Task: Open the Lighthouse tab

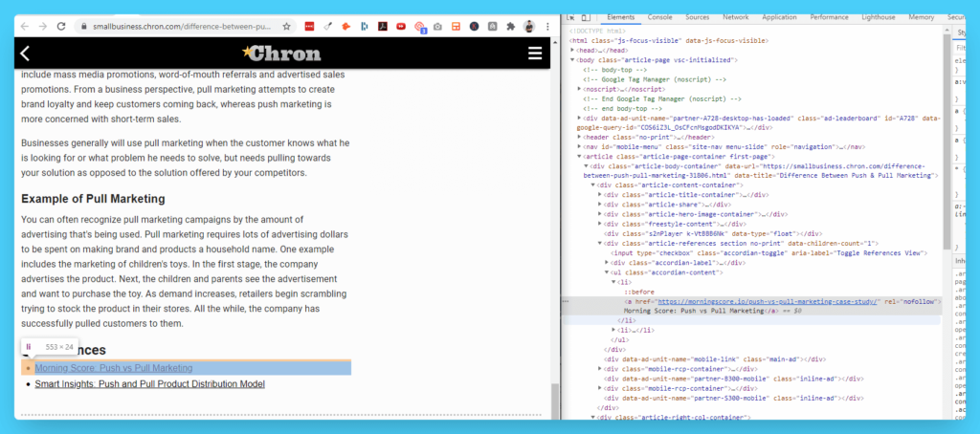Action: point(879,17)
